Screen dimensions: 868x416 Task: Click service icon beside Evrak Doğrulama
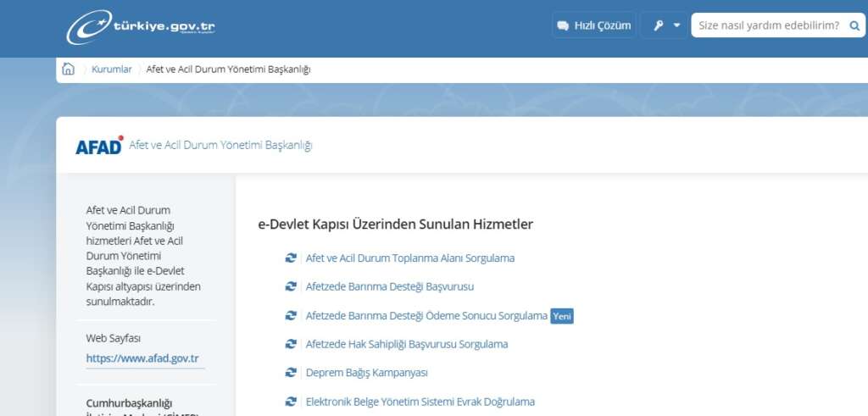point(291,402)
